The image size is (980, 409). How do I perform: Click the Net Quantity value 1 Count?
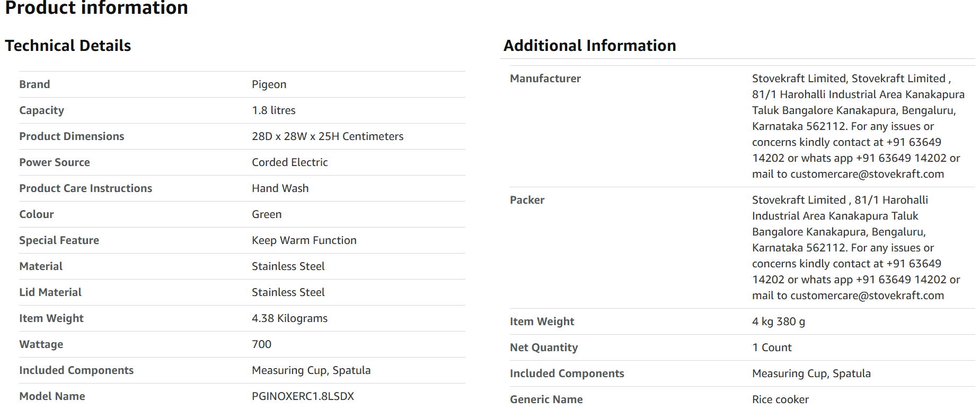pyautogui.click(x=771, y=347)
